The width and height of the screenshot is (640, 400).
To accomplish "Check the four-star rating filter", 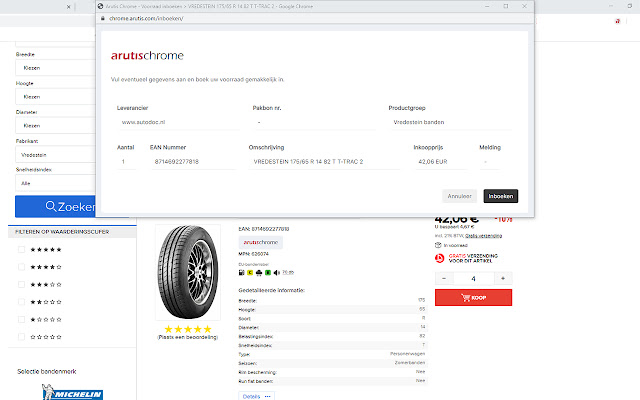I will click(x=21, y=267).
